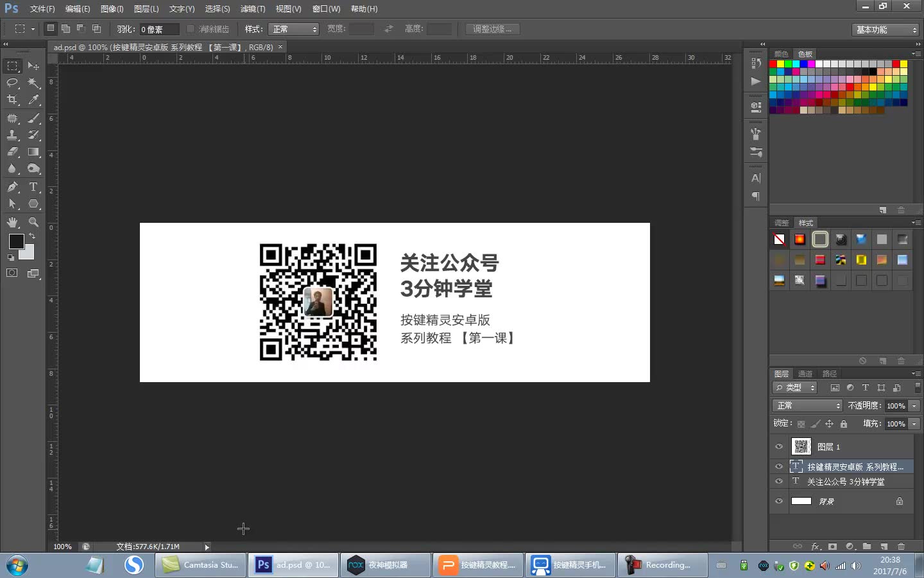Open the 图像(I) menu
924x578 pixels.
[x=112, y=9]
